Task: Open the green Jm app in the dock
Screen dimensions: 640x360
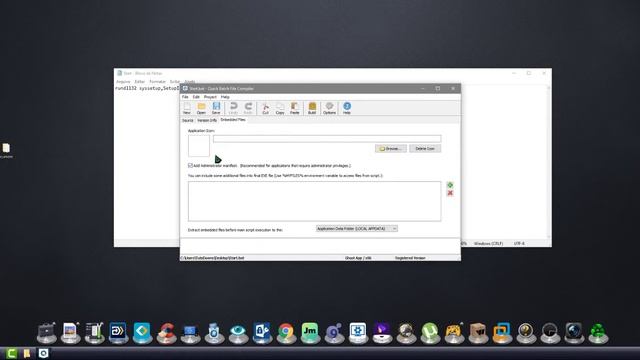Action: coord(310,332)
